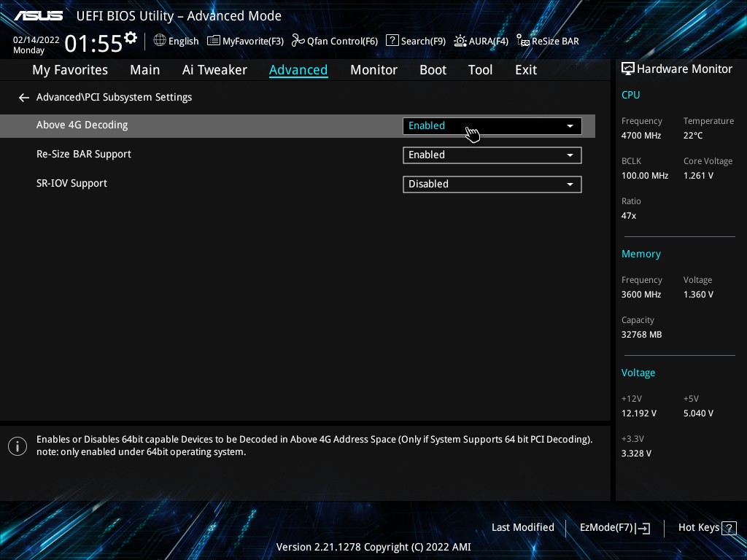
Task: Click the ReSize BAR toolbar icon
Action: (x=522, y=41)
